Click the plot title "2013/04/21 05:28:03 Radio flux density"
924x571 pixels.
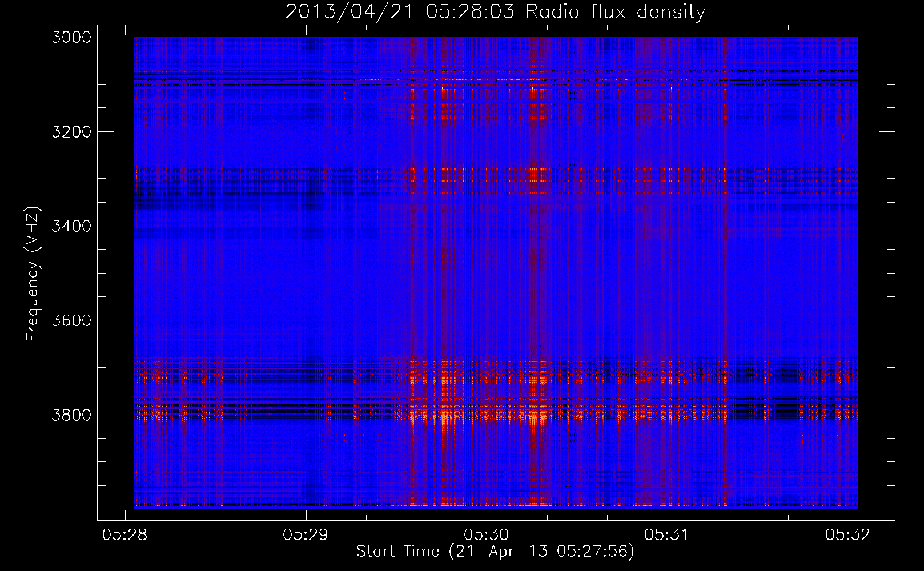click(x=495, y=12)
